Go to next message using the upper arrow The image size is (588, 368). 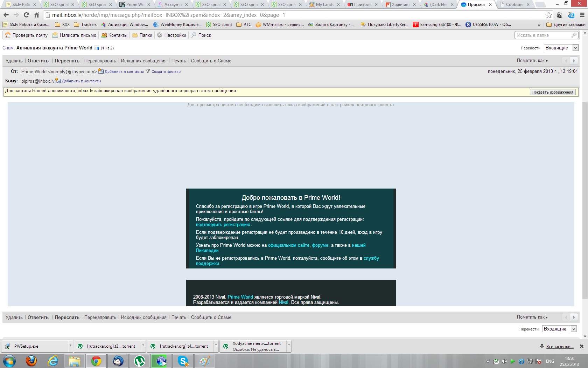574,61
